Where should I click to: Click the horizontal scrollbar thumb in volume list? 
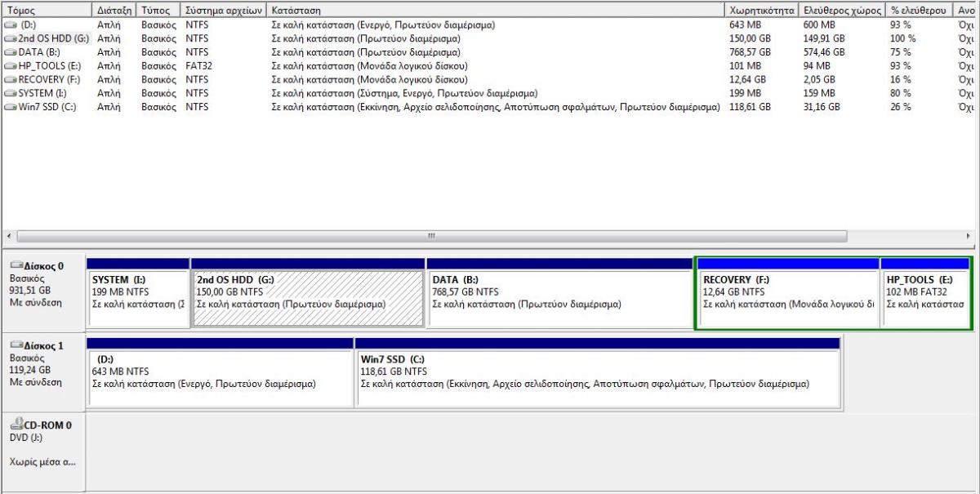pyautogui.click(x=430, y=236)
